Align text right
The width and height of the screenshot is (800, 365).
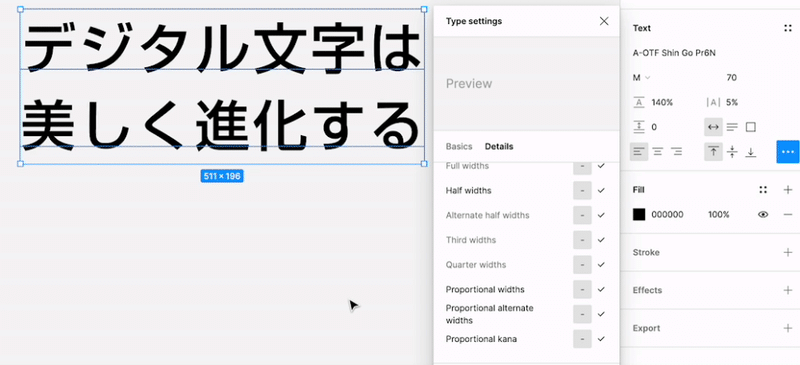click(677, 152)
